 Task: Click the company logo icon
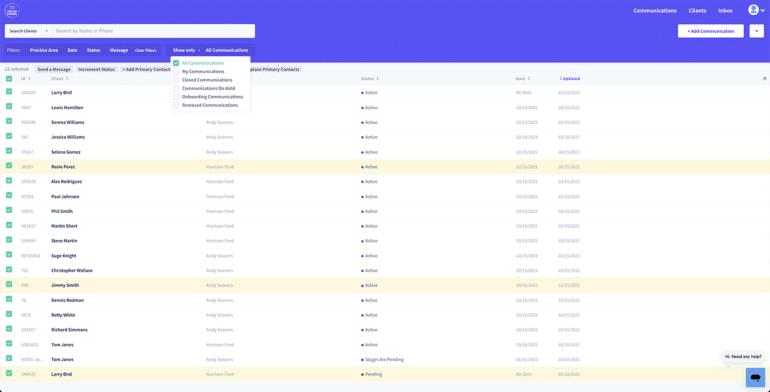coord(12,10)
